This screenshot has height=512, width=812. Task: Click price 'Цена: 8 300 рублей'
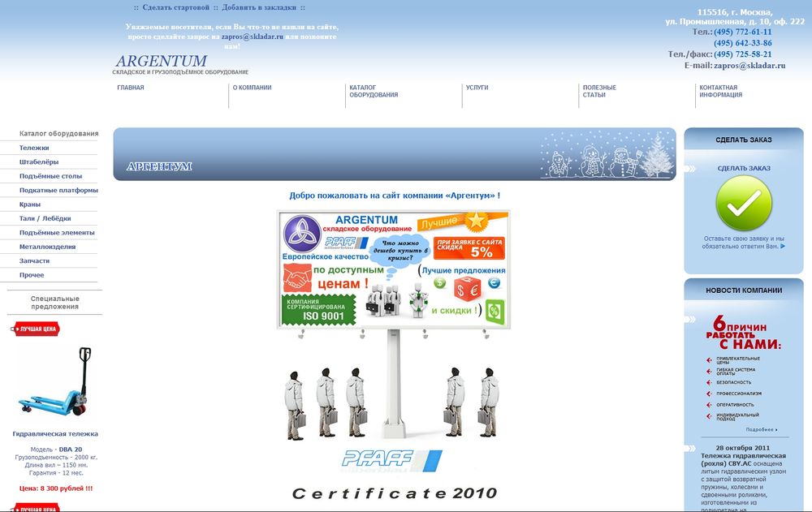(56, 488)
